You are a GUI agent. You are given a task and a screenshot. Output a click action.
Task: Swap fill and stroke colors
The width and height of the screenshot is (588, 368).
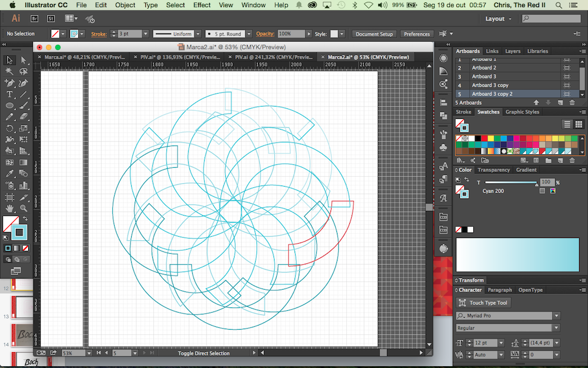pyautogui.click(x=25, y=218)
